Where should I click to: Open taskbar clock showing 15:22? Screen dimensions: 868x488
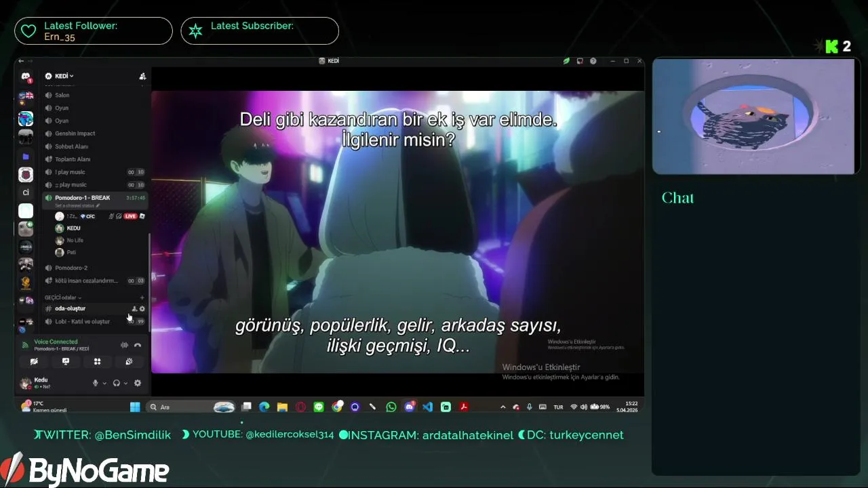click(627, 407)
